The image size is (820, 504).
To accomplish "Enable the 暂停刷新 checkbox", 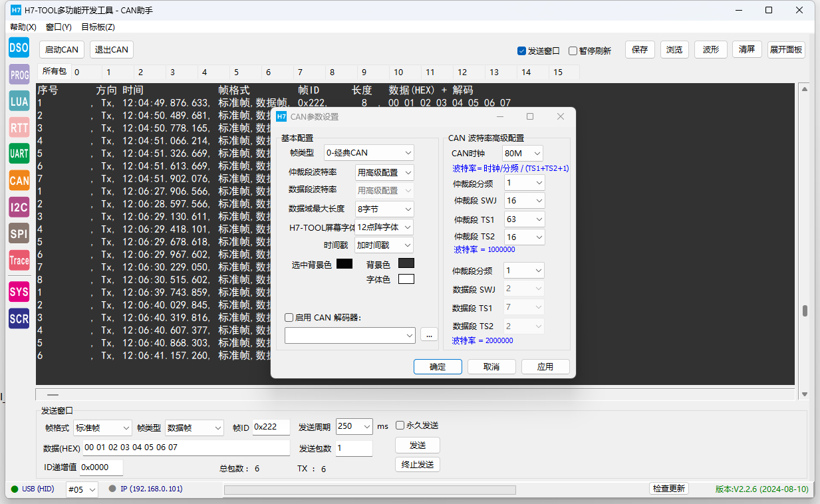I will pyautogui.click(x=573, y=51).
